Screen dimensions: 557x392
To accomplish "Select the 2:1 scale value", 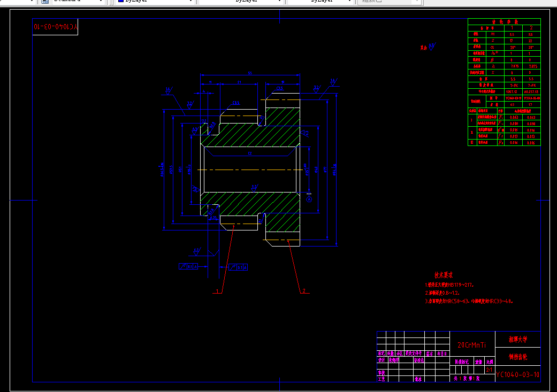I will (489, 370).
